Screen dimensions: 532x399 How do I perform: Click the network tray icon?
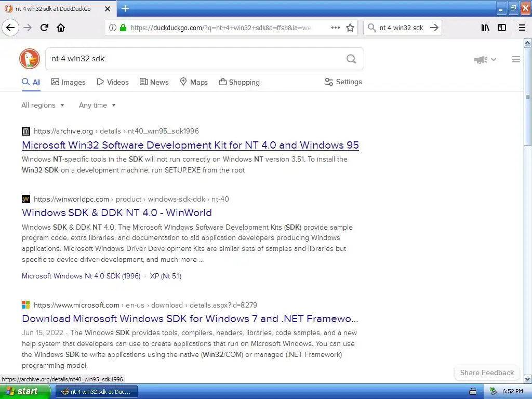pyautogui.click(x=493, y=392)
